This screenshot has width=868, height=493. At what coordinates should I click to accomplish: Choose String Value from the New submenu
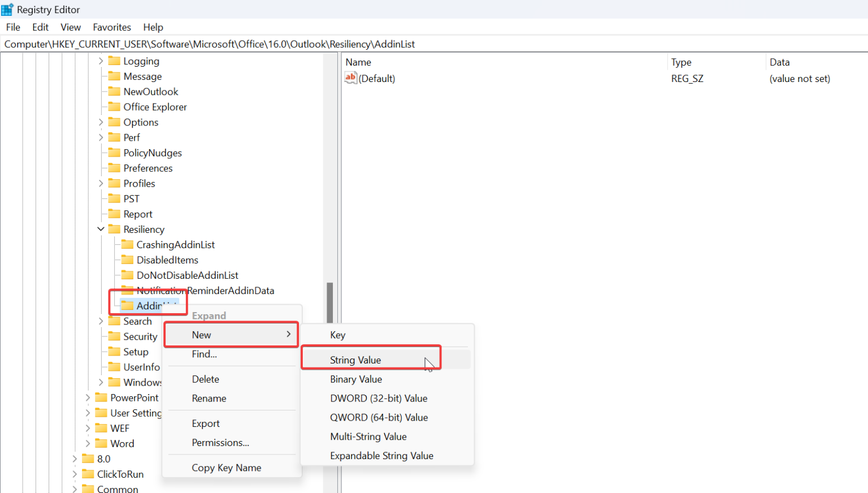click(355, 360)
